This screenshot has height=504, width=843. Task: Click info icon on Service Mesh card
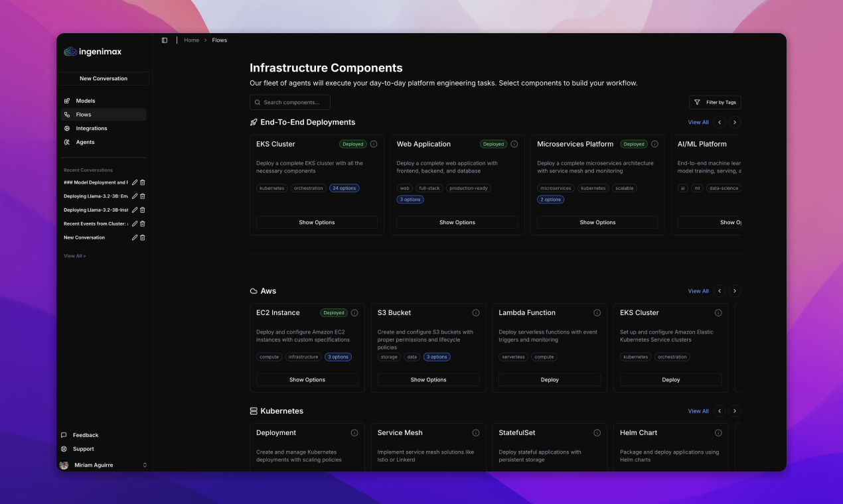click(476, 433)
